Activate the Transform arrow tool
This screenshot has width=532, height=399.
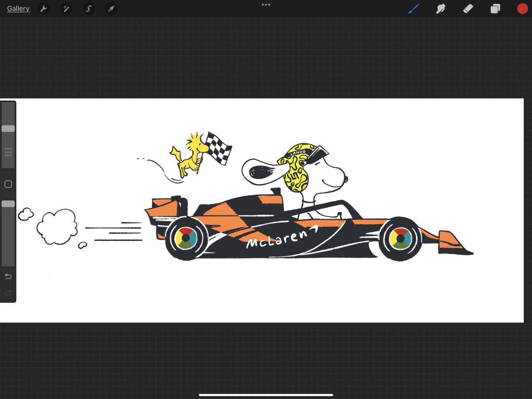(x=111, y=8)
